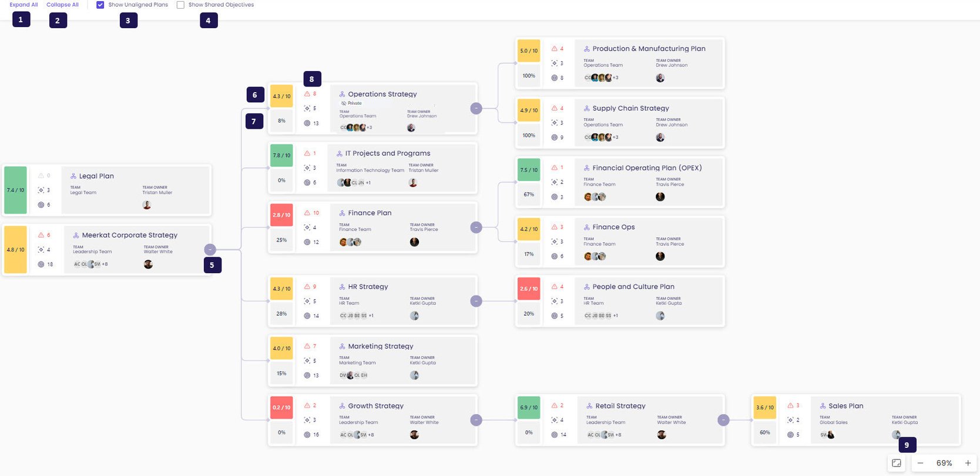
Task: Click the 69% zoom level display
Action: [944, 463]
